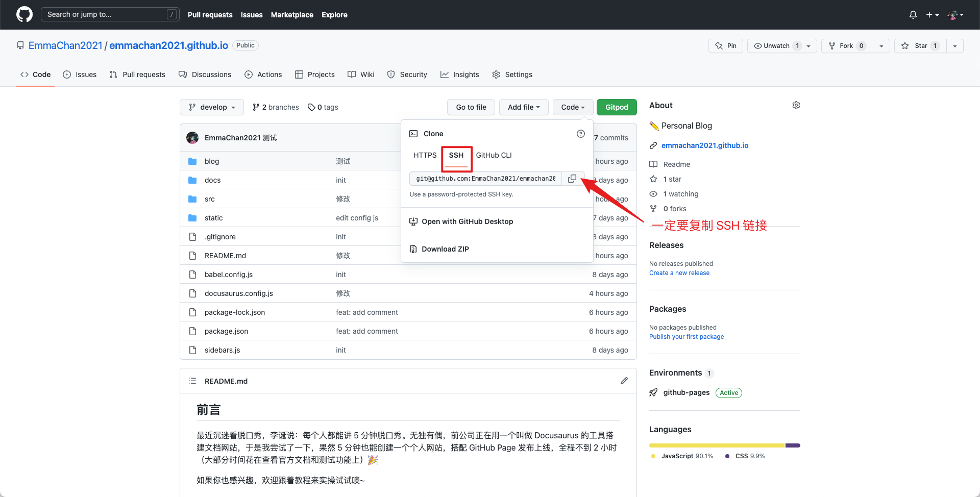Open babel.config.js file
Image resolution: width=980 pixels, height=497 pixels.
(229, 275)
